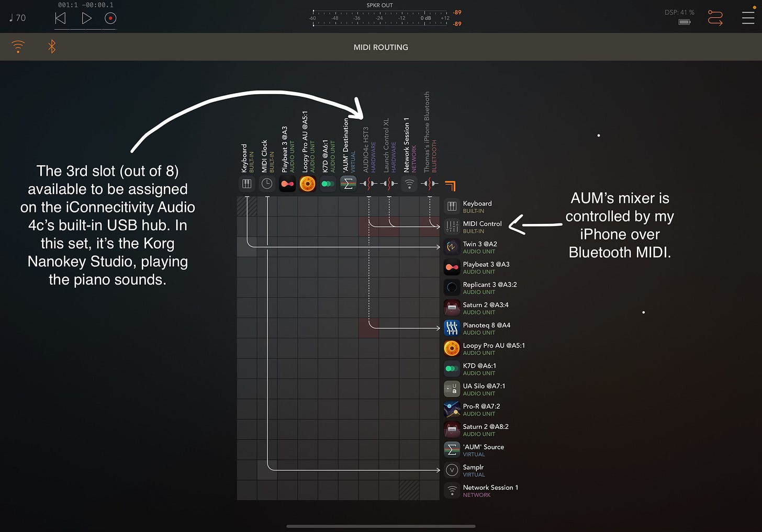Viewport: 762px width, 532px height.
Task: Tap 'Pianoteq 8 @A4' destination label
Action: (x=486, y=325)
